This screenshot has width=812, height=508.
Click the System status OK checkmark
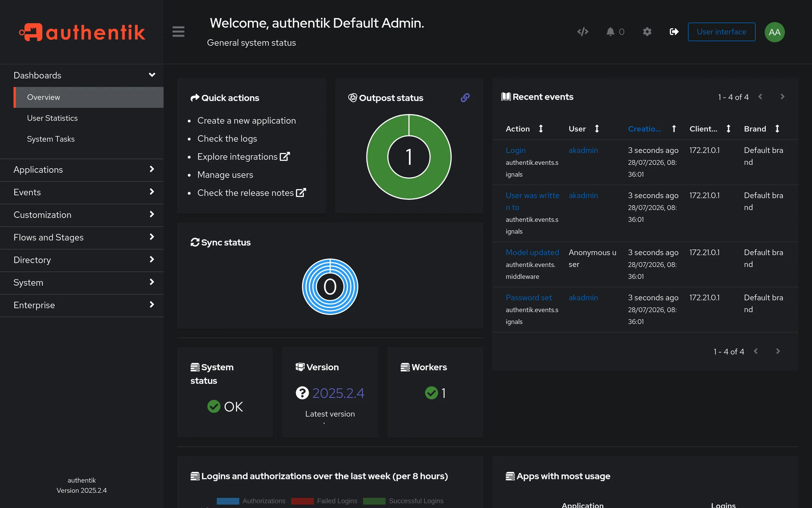point(214,406)
